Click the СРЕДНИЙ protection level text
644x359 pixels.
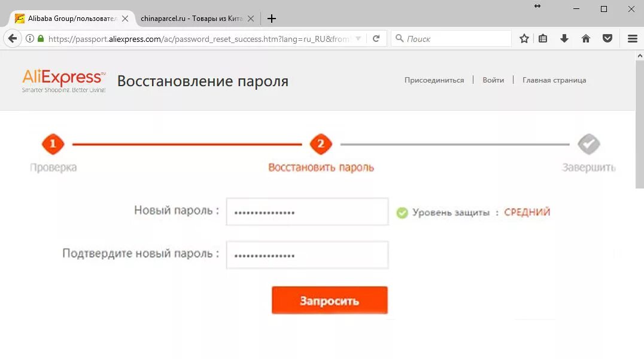pyautogui.click(x=527, y=212)
